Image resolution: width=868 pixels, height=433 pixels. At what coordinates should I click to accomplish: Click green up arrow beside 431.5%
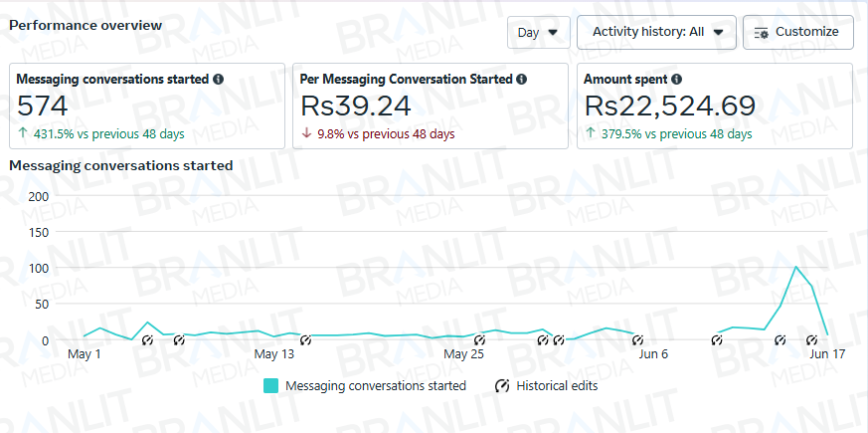click(23, 133)
